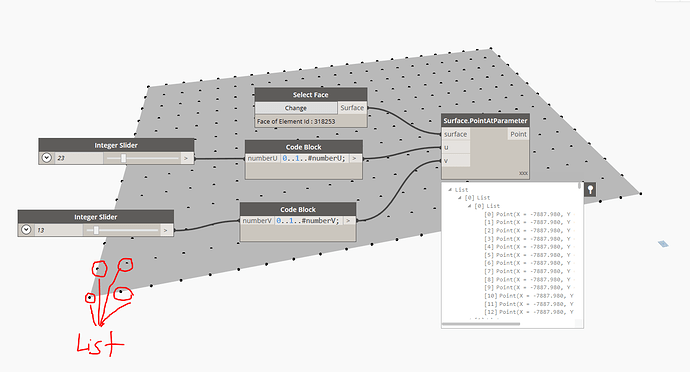Viewport: 690px width, 372px height.
Task: Click lacing xxx indicator on PointAtParameter node
Action: (x=523, y=173)
